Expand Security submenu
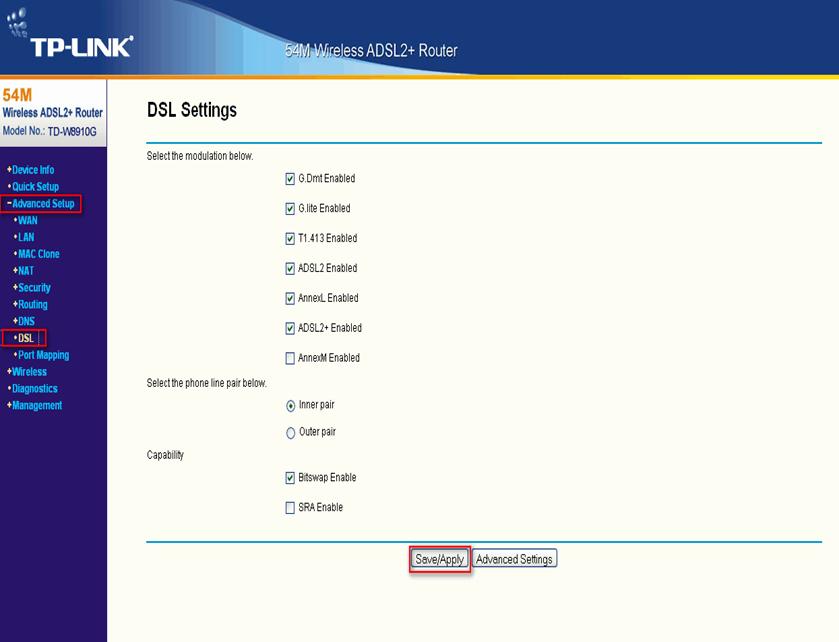The image size is (839, 642). coord(32,288)
